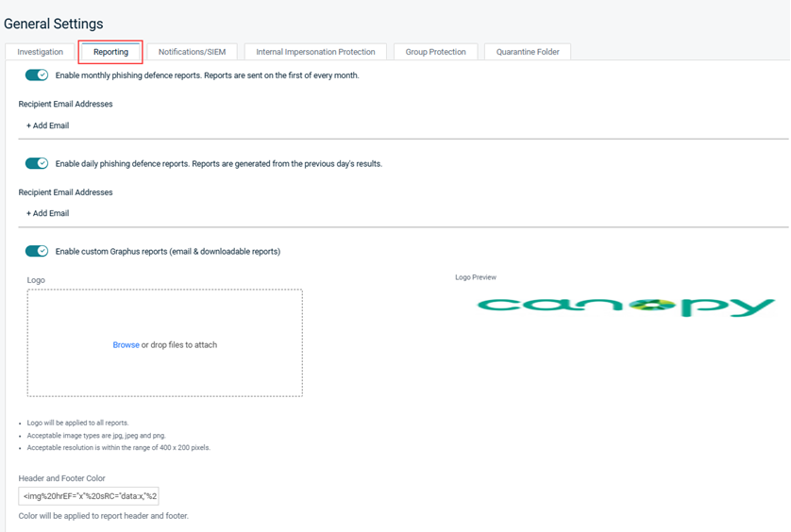Viewport: 791px width, 532px height.
Task: Click 'Enable monthly phishing defence reports' text
Action: tap(207, 75)
